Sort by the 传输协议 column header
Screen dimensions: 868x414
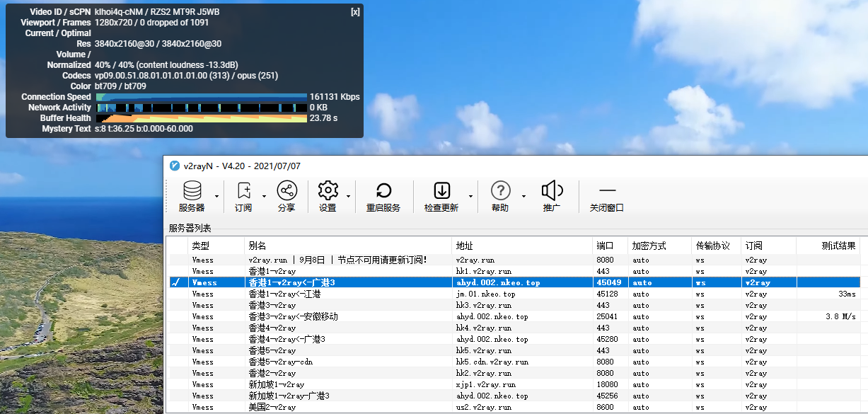tap(717, 246)
